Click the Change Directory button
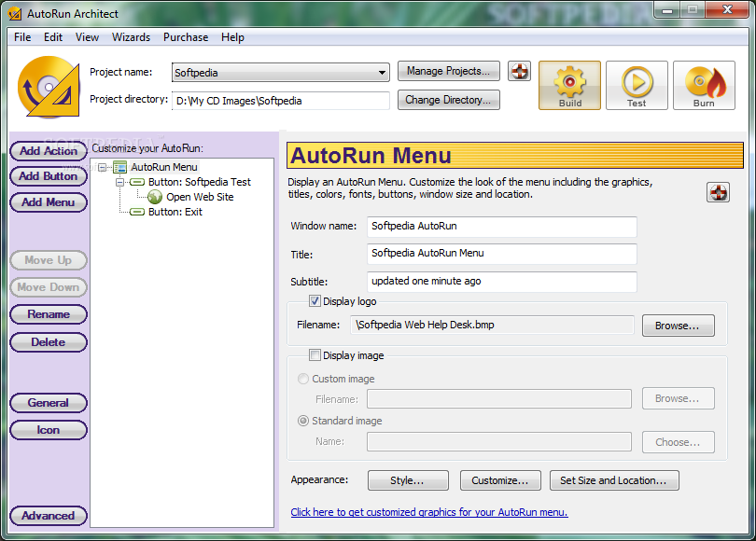 (448, 100)
